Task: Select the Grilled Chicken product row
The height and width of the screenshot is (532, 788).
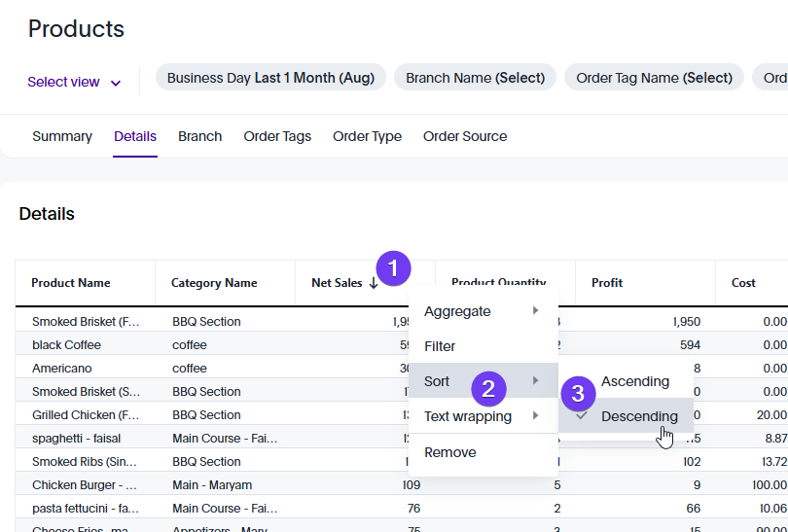Action: [x=86, y=415]
